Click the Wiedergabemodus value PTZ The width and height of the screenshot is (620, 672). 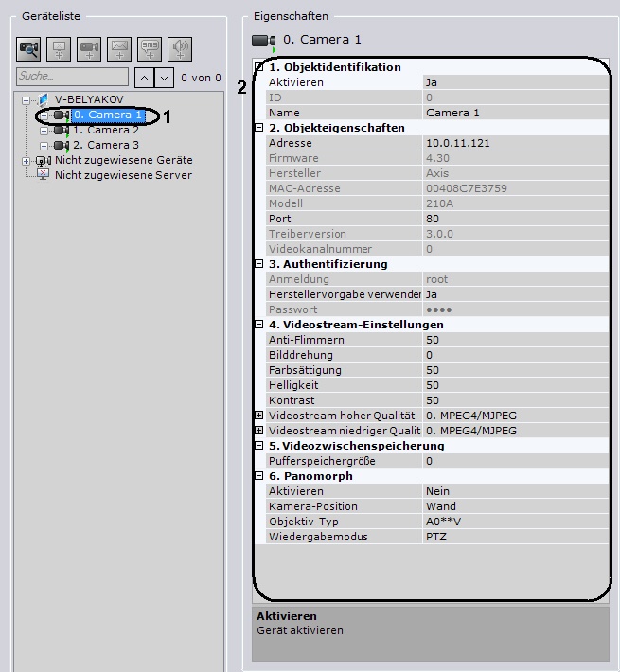point(516,537)
